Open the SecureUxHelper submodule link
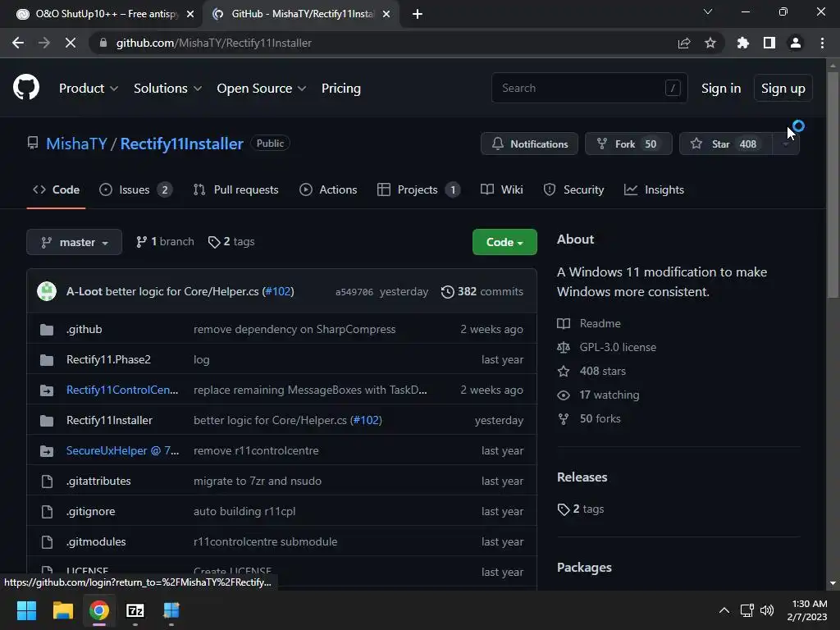 (123, 450)
